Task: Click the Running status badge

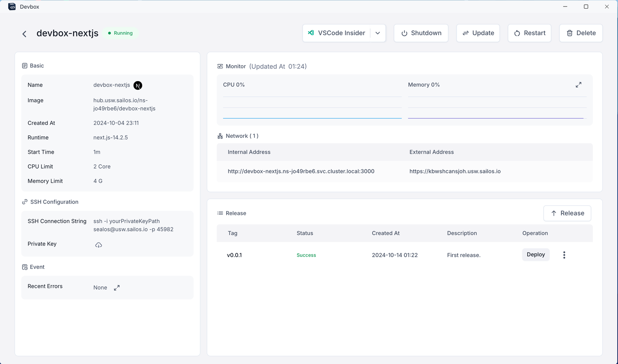Action: [120, 33]
